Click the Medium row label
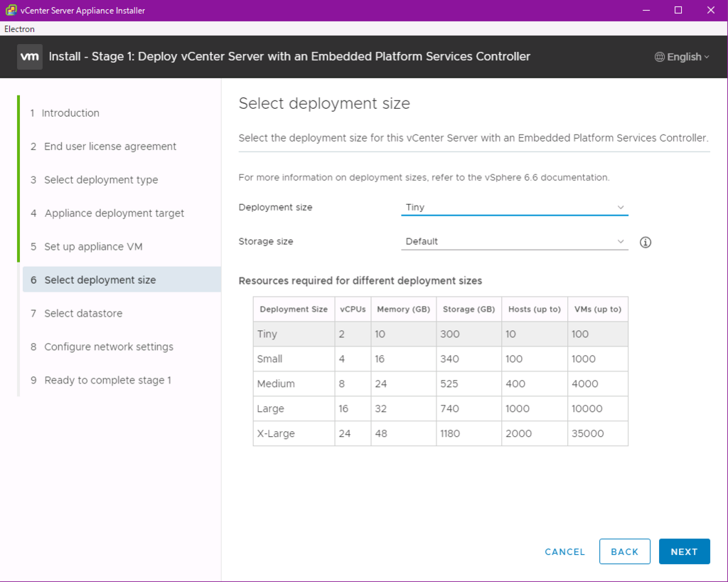The image size is (728, 582). tap(276, 384)
